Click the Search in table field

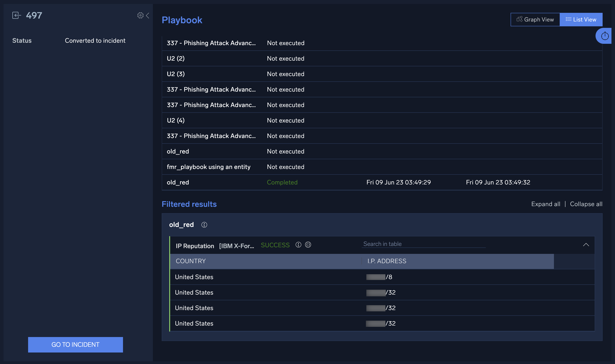(x=423, y=244)
